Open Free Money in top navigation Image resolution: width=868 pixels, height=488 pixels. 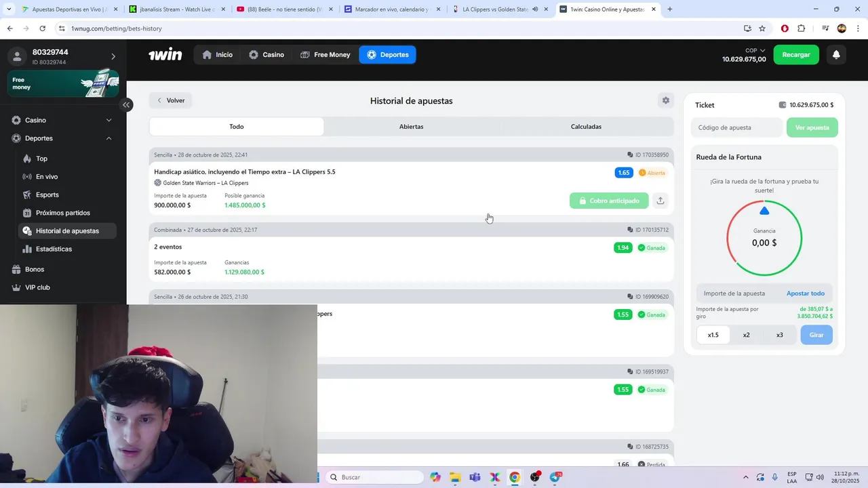(325, 55)
